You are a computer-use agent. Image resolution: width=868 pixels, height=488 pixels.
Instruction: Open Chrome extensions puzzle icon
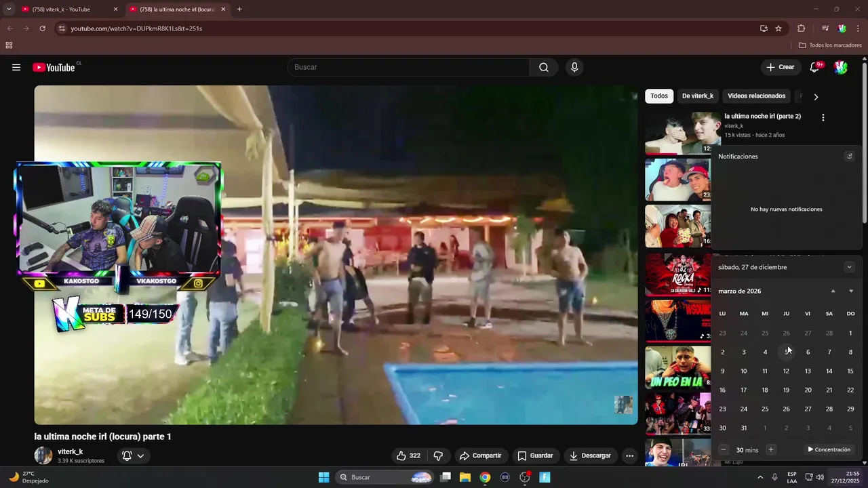(801, 28)
